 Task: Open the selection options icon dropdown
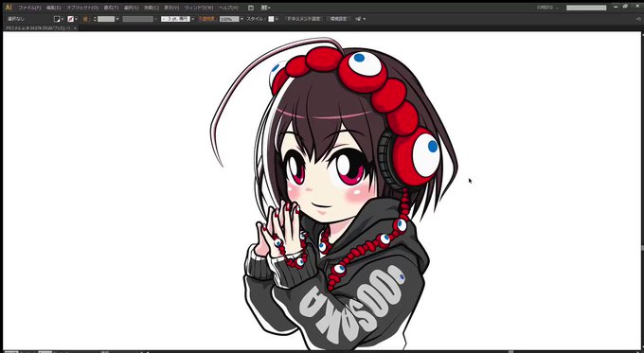point(360,19)
